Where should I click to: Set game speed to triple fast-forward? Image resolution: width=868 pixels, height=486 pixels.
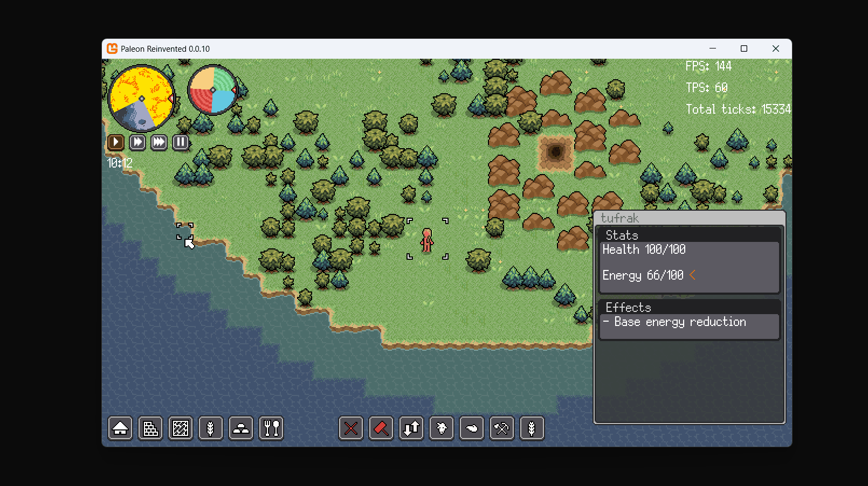click(159, 142)
